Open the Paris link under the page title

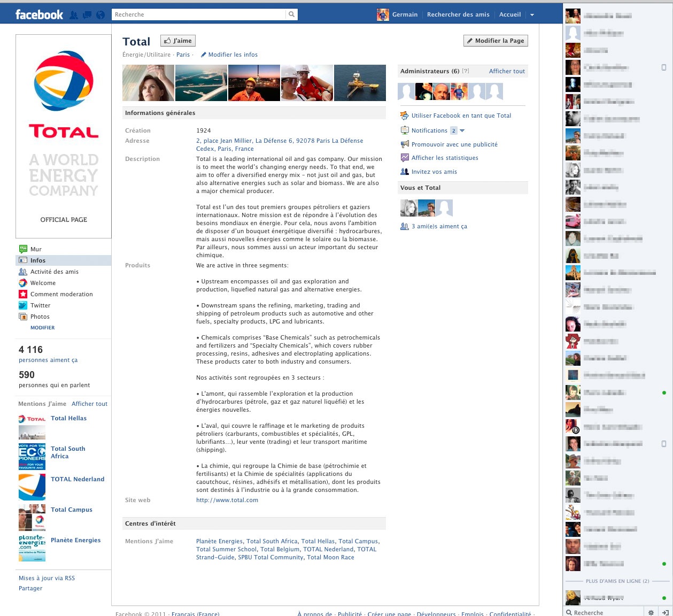point(183,55)
